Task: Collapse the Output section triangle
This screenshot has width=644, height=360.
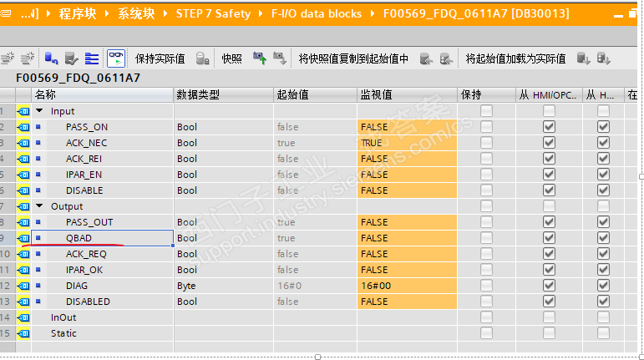Action: tap(39, 206)
